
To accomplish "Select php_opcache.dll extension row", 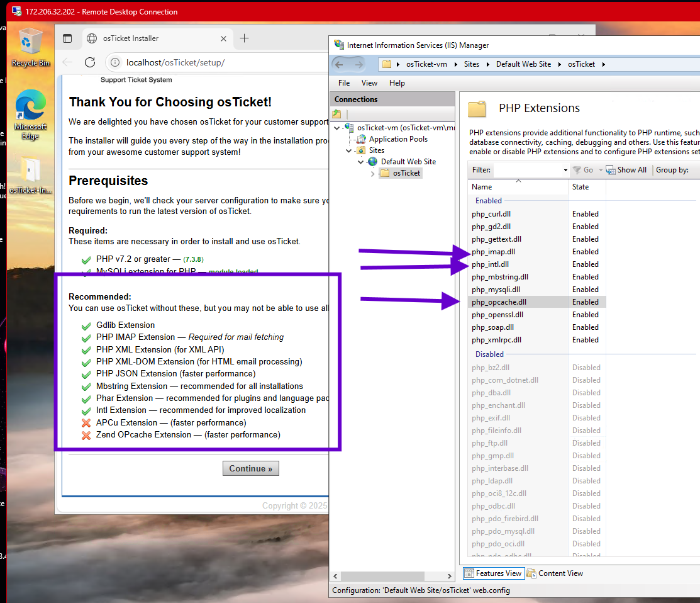I will 536,302.
